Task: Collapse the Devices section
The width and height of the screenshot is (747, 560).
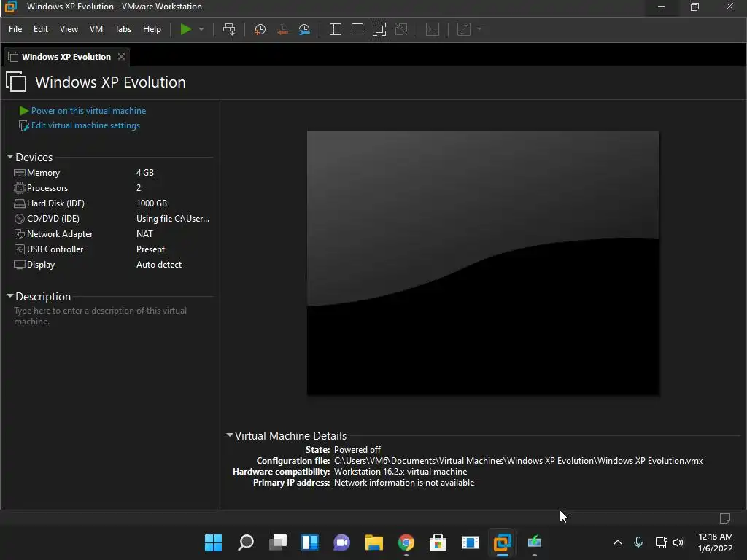Action: pyautogui.click(x=10, y=157)
